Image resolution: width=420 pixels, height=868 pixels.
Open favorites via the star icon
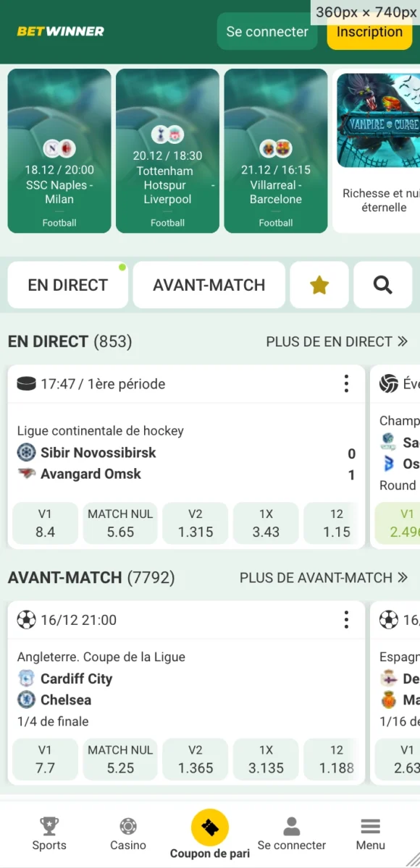point(319,285)
